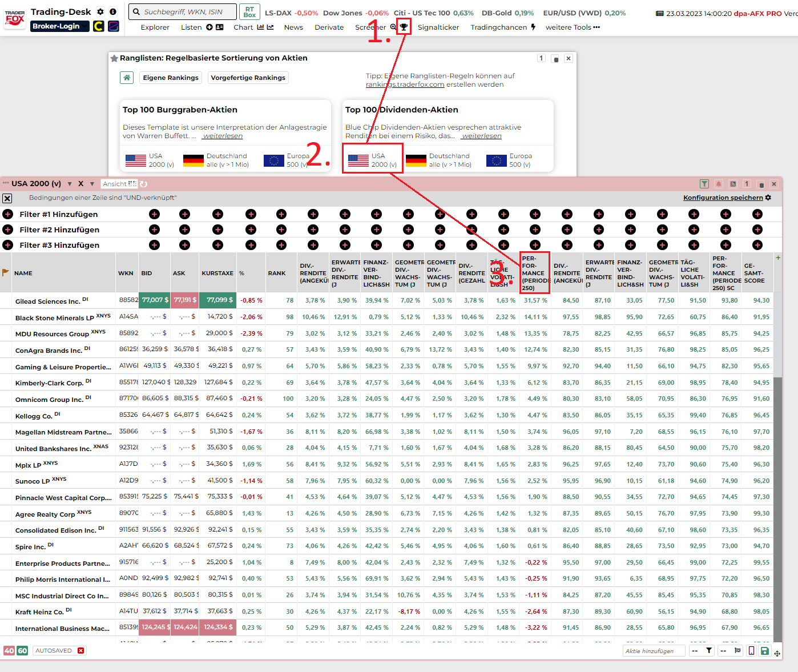Switch to Eigene Rankings tab
Viewport: 798px width, 672px height.
coord(171,78)
